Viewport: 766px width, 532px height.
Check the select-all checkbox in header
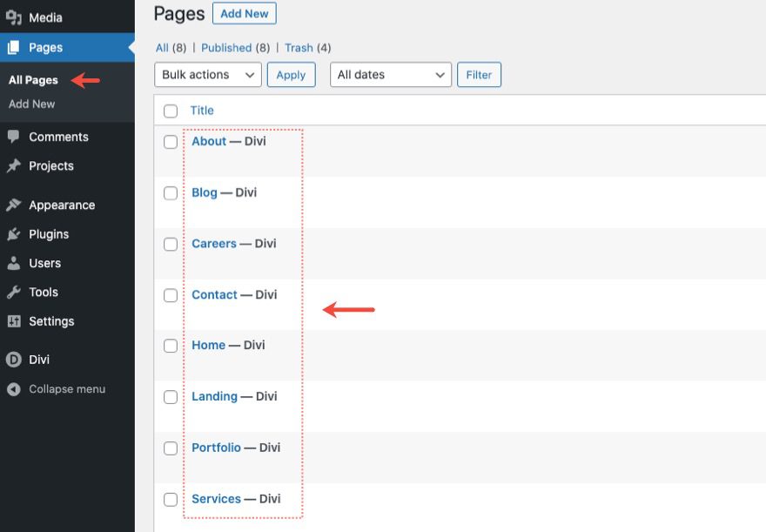point(171,111)
